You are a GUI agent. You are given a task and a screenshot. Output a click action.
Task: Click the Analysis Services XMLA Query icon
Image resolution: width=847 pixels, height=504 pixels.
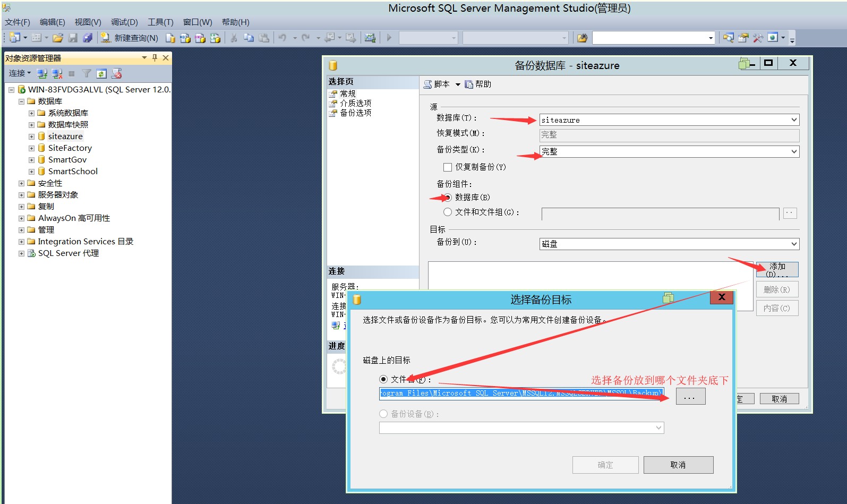coord(215,38)
